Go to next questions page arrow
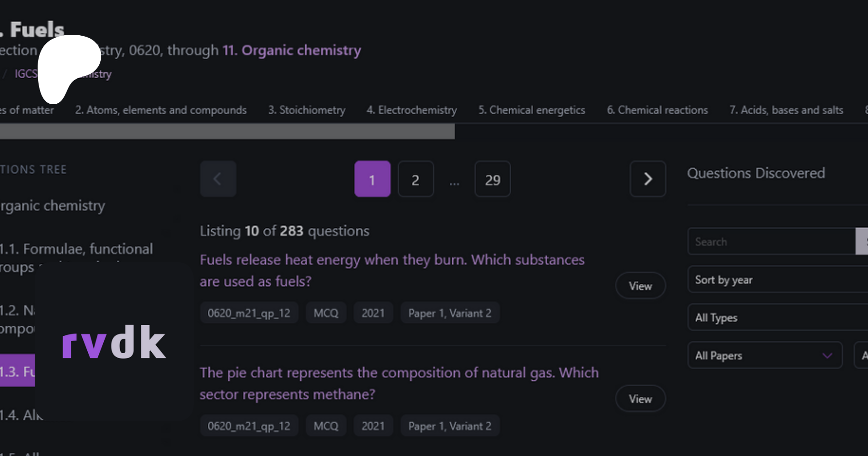This screenshot has width=868, height=456. 648,179
